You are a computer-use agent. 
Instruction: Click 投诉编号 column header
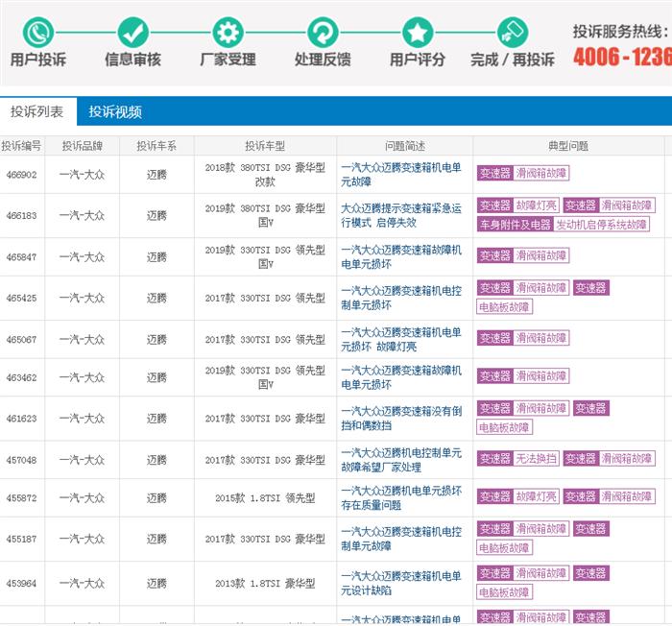[x=21, y=146]
